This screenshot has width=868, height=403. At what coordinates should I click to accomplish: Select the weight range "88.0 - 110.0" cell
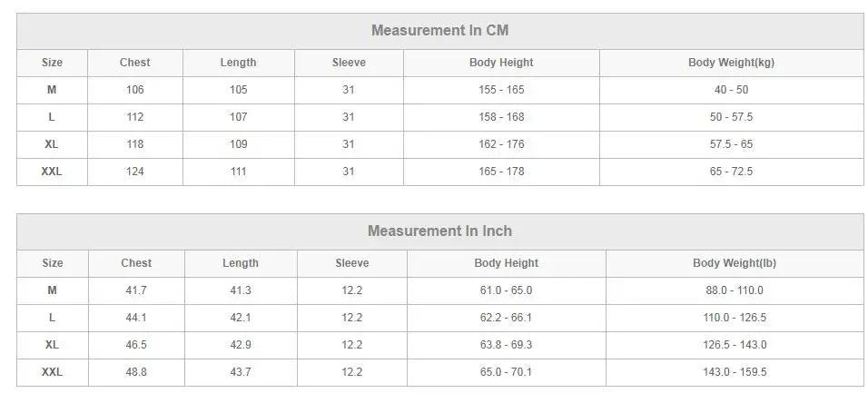pyautogui.click(x=734, y=290)
